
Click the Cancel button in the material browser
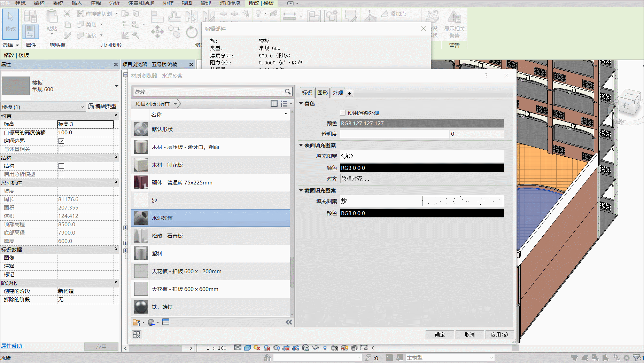(470, 334)
